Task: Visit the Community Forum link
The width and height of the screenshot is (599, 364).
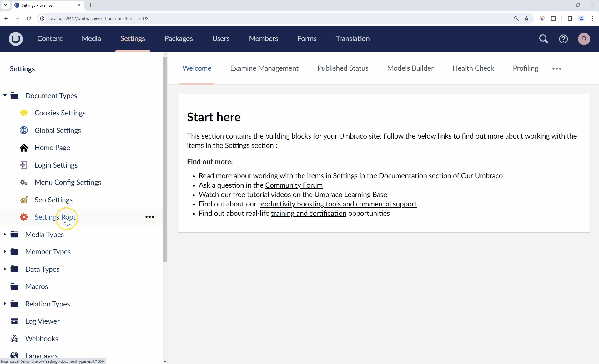Action: tap(294, 185)
